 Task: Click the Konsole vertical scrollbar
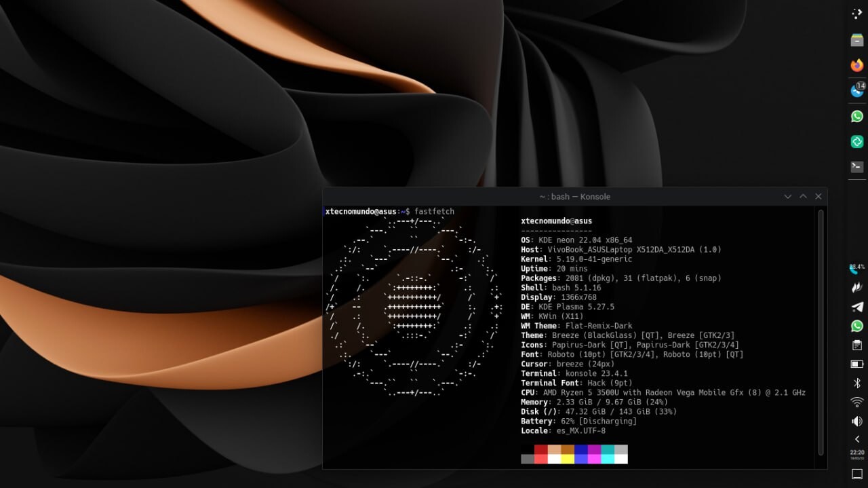(x=821, y=333)
